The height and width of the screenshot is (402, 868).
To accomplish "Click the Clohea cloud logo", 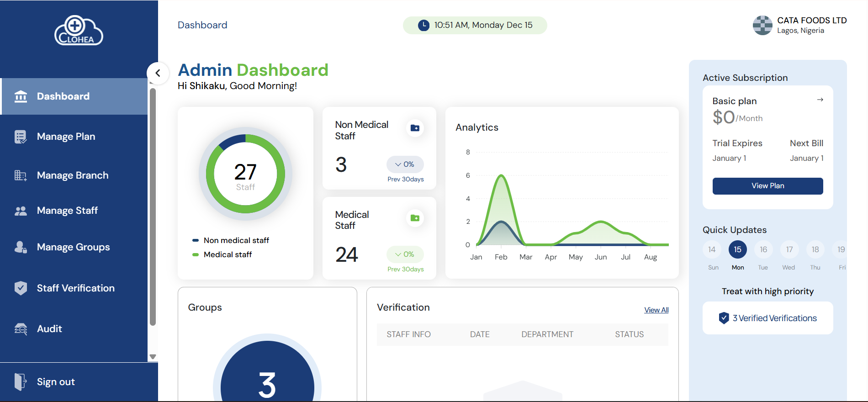I will tap(79, 31).
